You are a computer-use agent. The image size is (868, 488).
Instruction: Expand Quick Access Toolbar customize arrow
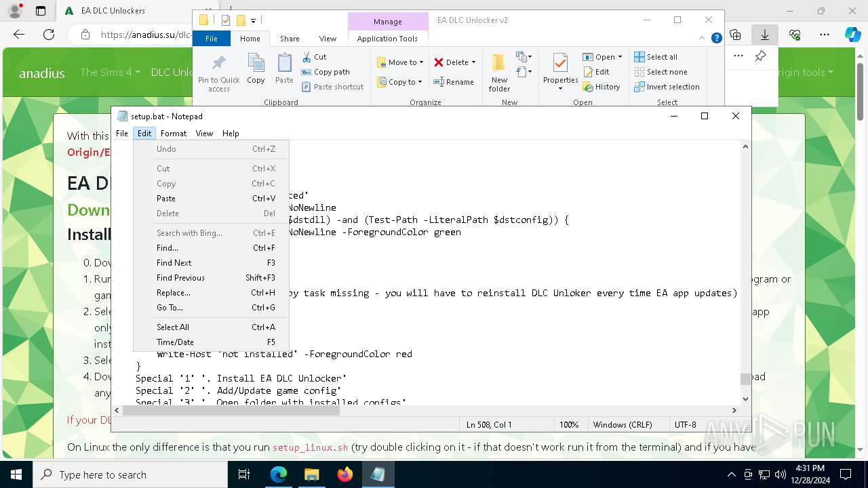[253, 21]
